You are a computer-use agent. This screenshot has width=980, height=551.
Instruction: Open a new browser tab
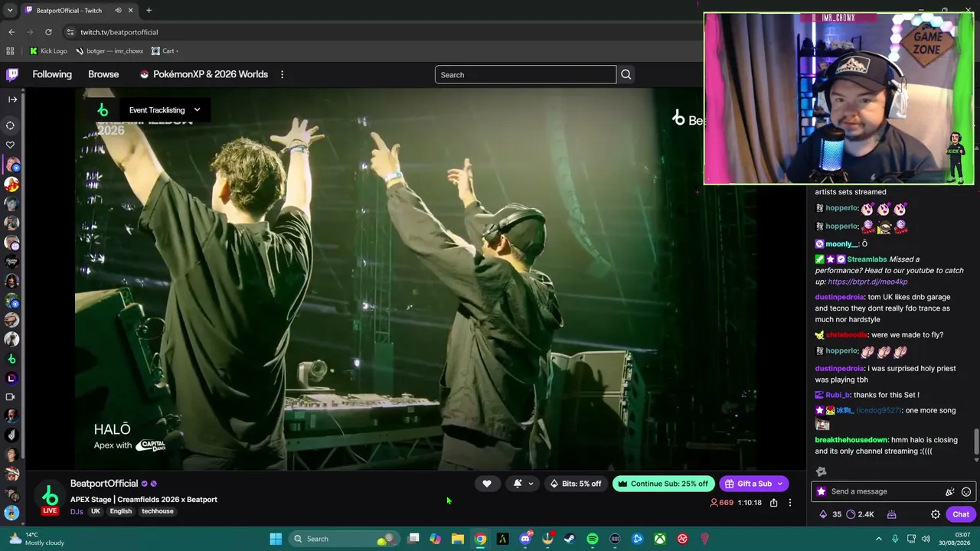[x=149, y=11]
